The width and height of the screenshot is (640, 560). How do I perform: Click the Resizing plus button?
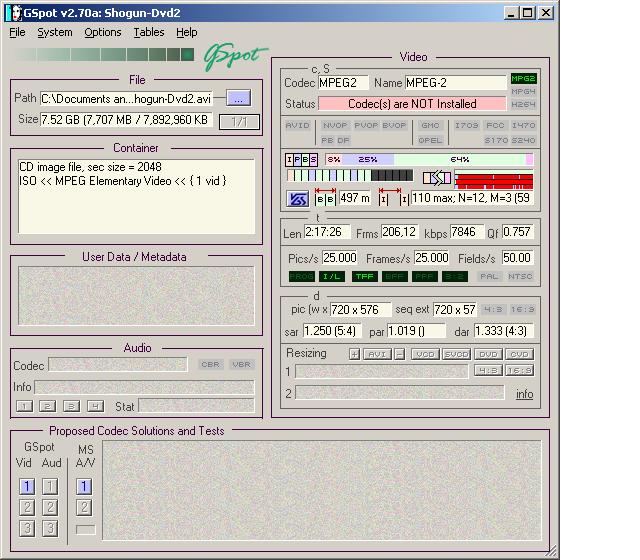[x=354, y=354]
